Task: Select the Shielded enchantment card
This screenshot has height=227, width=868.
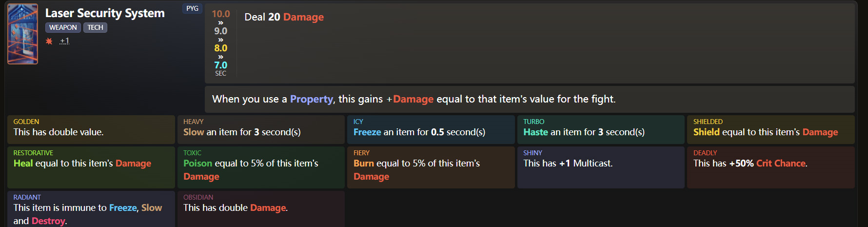Action: click(x=770, y=129)
